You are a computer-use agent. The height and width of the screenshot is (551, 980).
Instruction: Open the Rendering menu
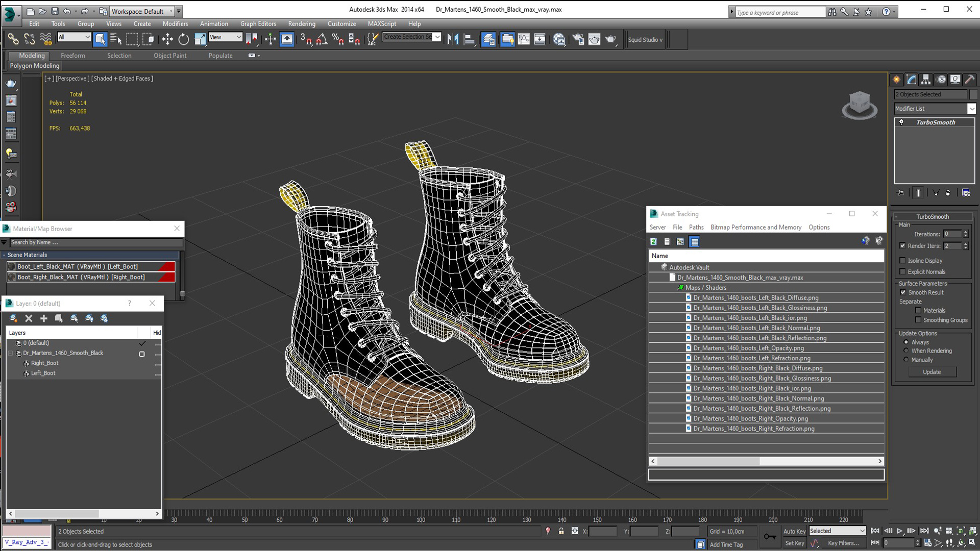(x=302, y=24)
